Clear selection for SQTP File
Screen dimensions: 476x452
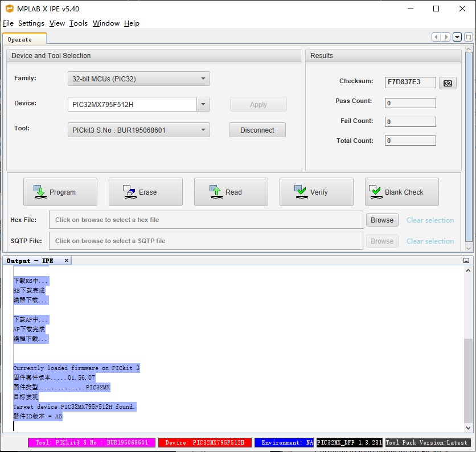coord(430,241)
